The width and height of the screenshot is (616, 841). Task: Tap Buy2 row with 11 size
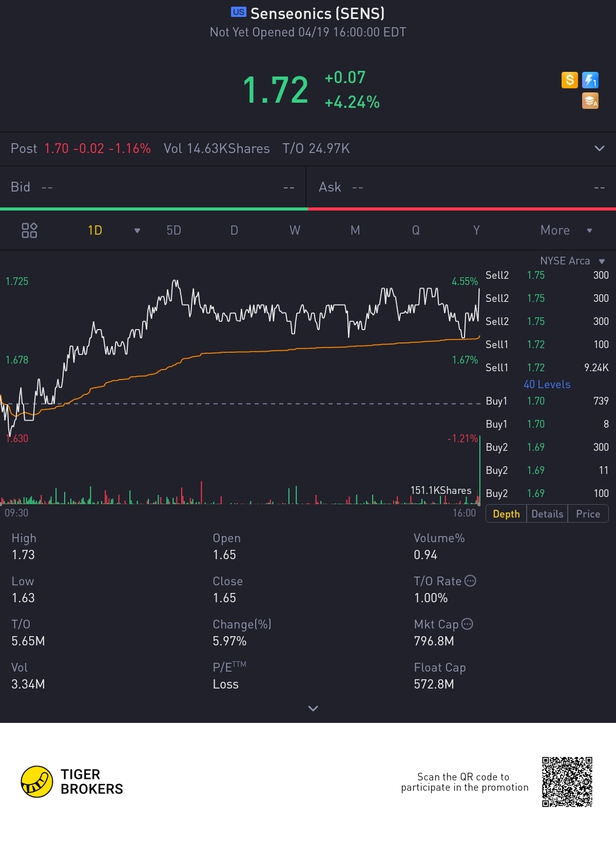(547, 470)
